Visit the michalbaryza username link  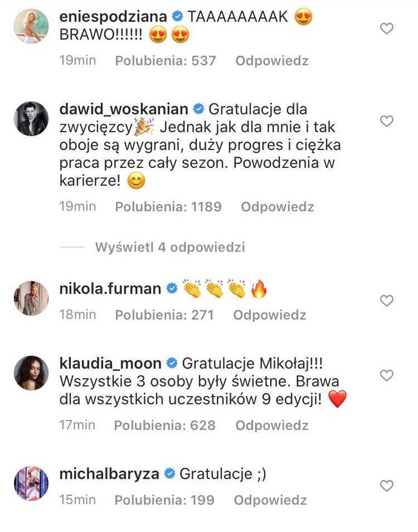click(x=109, y=474)
